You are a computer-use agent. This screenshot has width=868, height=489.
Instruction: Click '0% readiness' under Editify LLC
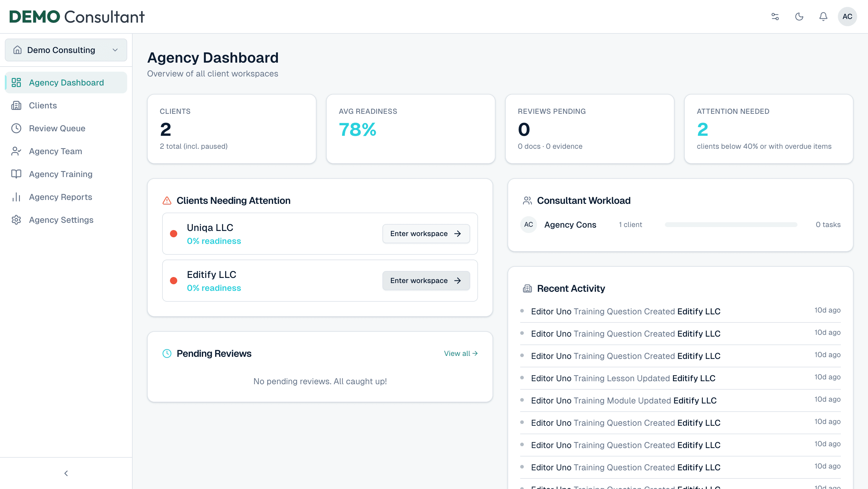[214, 288]
